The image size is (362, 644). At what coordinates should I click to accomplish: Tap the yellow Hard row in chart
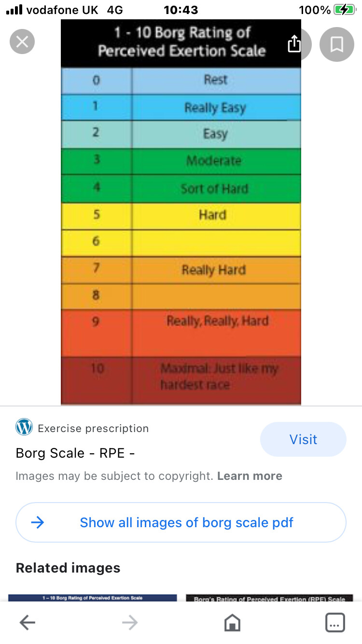tap(181, 215)
